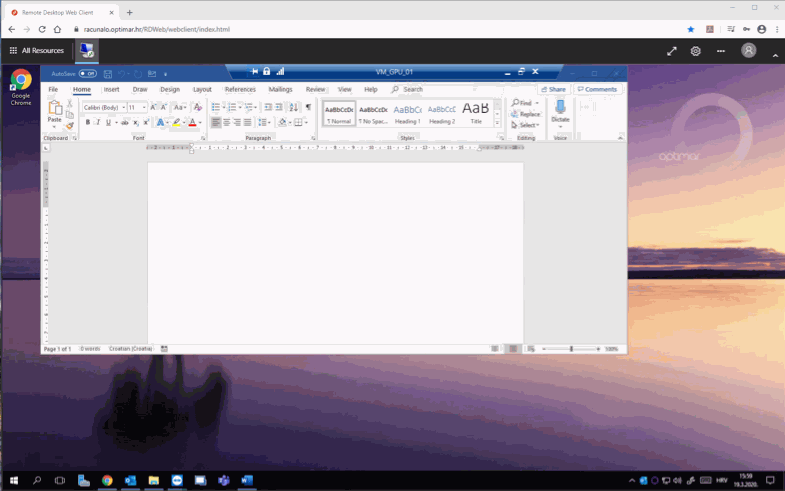
Task: Toggle Show/Hide paragraph marks
Action: 308,107
